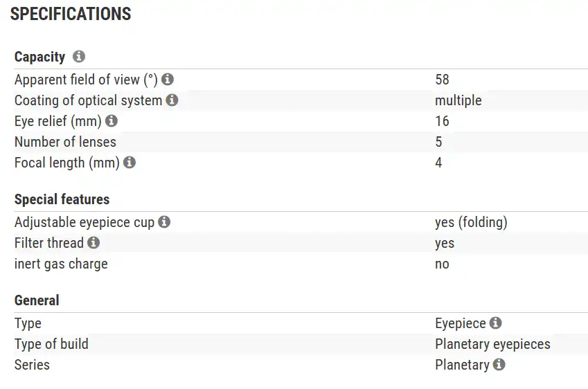
Task: Open info icon beside Eyepiece type value
Action: point(495,323)
